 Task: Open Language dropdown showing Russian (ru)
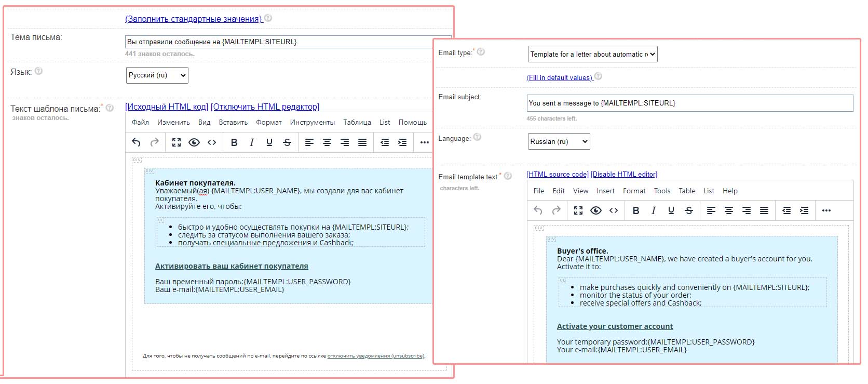pos(559,141)
